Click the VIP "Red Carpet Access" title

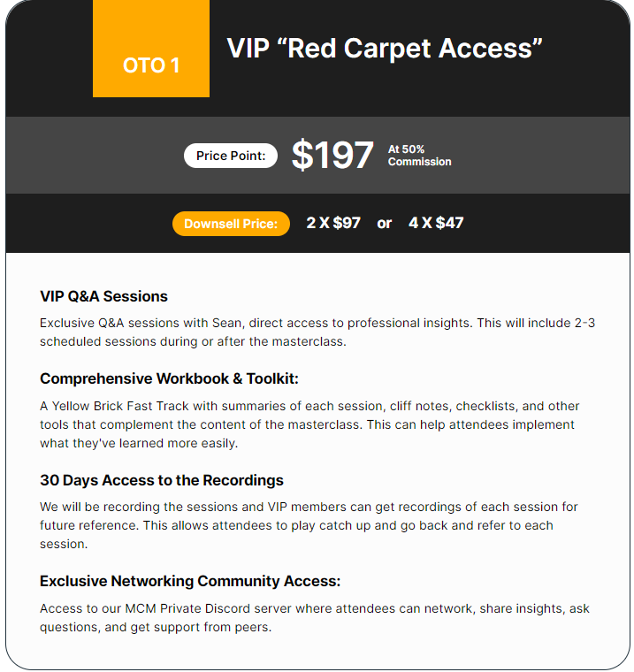coord(385,49)
